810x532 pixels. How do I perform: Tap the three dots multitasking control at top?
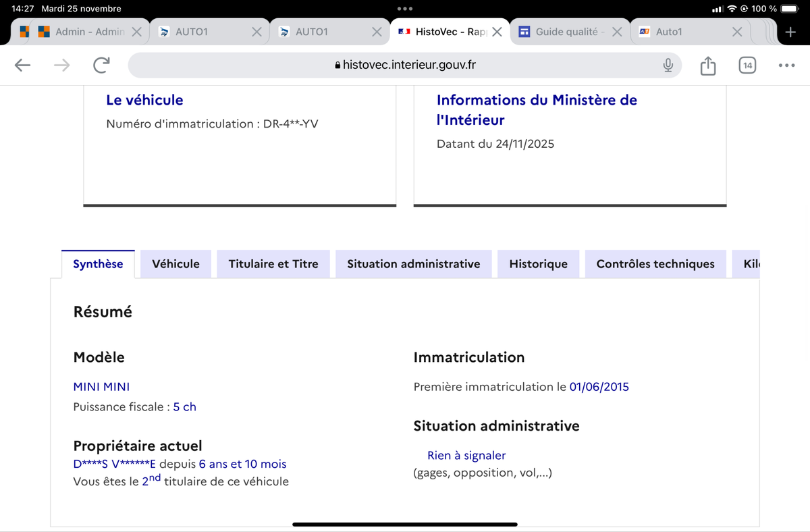pyautogui.click(x=405, y=9)
